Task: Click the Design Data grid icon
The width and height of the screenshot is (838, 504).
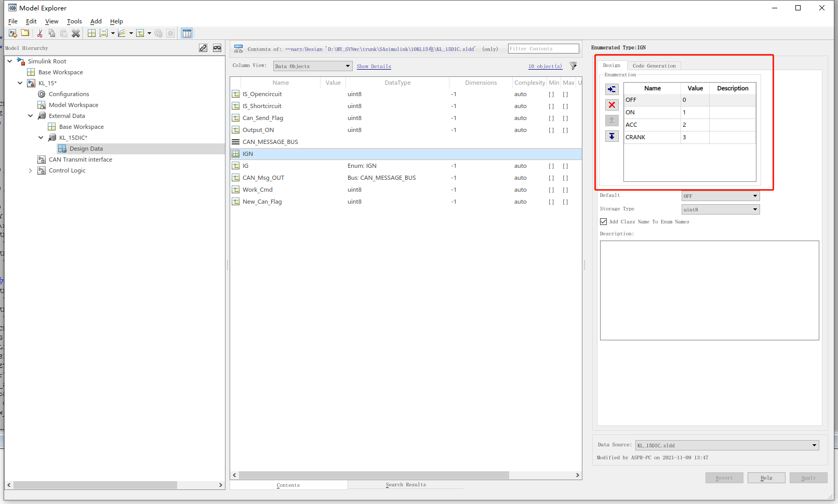Action: point(62,149)
